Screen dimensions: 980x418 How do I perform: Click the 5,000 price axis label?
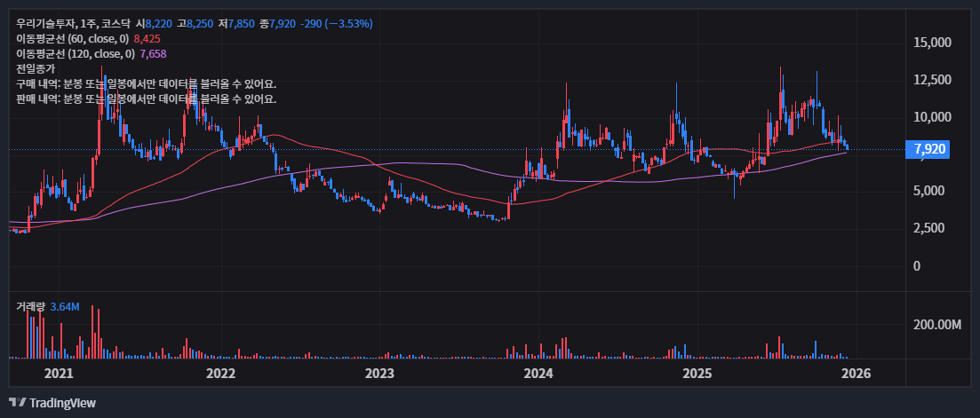click(x=929, y=191)
